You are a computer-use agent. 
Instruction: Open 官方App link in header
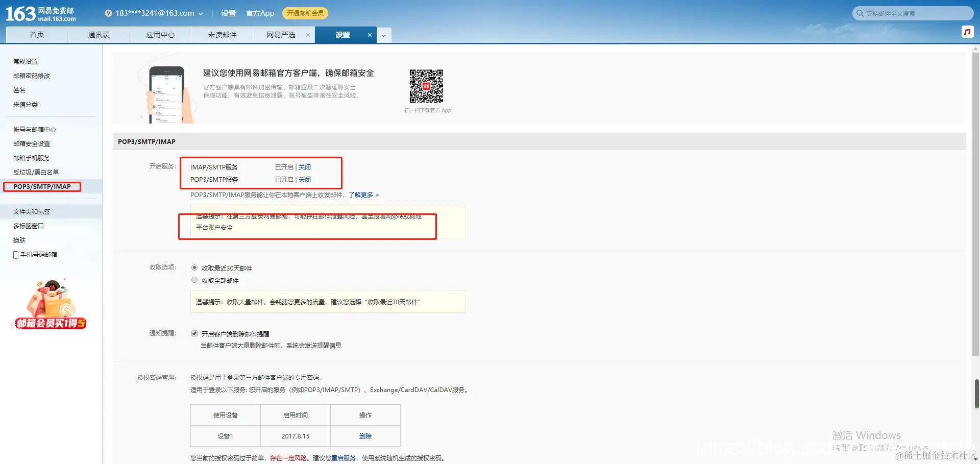260,13
